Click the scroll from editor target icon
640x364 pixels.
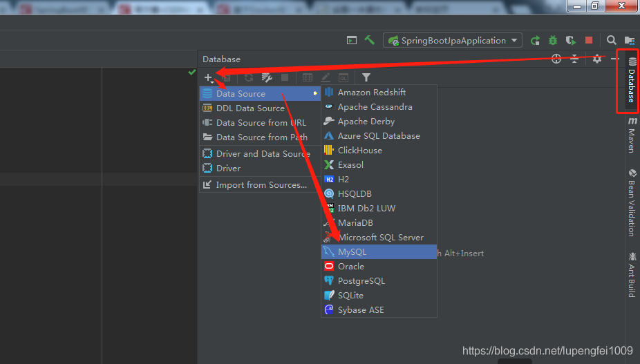556,59
